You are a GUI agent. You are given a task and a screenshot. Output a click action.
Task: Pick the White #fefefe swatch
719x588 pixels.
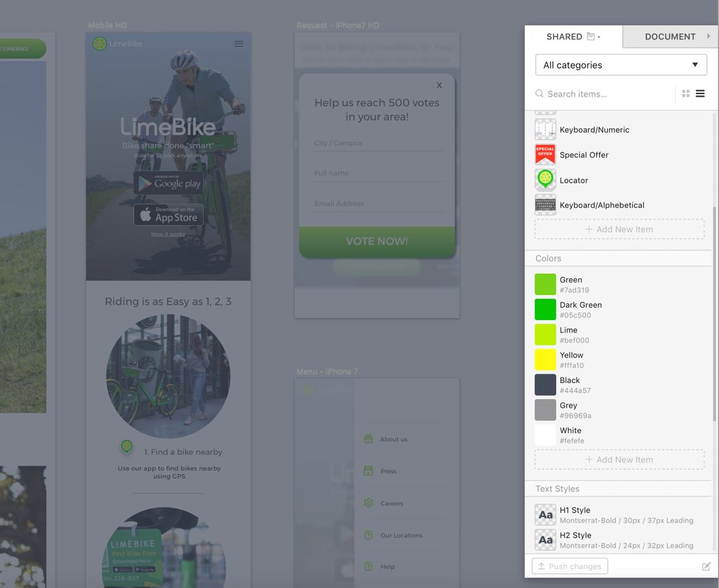(545, 435)
